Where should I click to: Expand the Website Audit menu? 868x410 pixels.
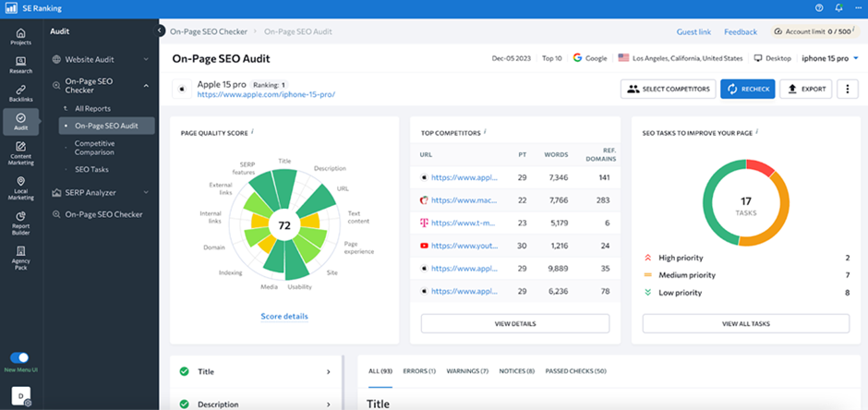click(x=102, y=60)
